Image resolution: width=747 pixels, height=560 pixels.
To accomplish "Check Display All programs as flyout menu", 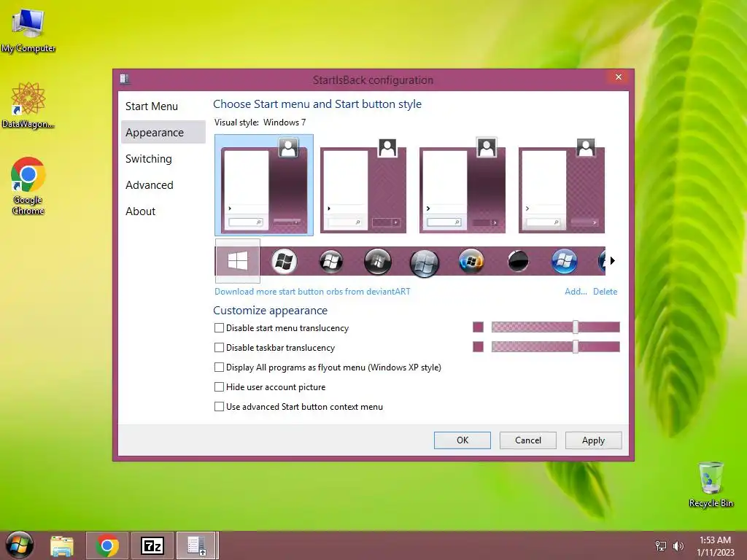I will tap(219, 367).
